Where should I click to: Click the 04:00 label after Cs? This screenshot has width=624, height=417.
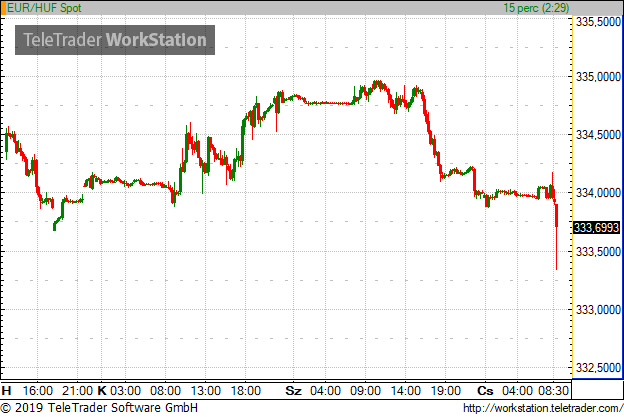(517, 391)
